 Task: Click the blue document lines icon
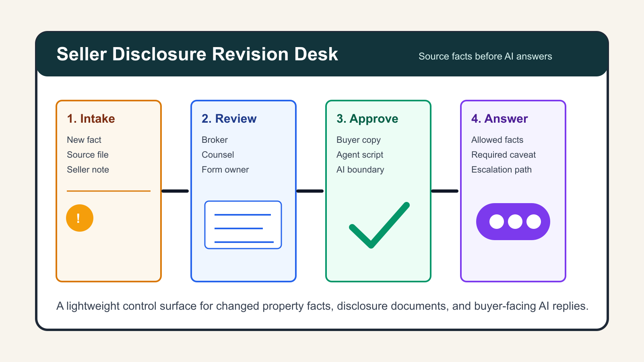click(x=243, y=225)
